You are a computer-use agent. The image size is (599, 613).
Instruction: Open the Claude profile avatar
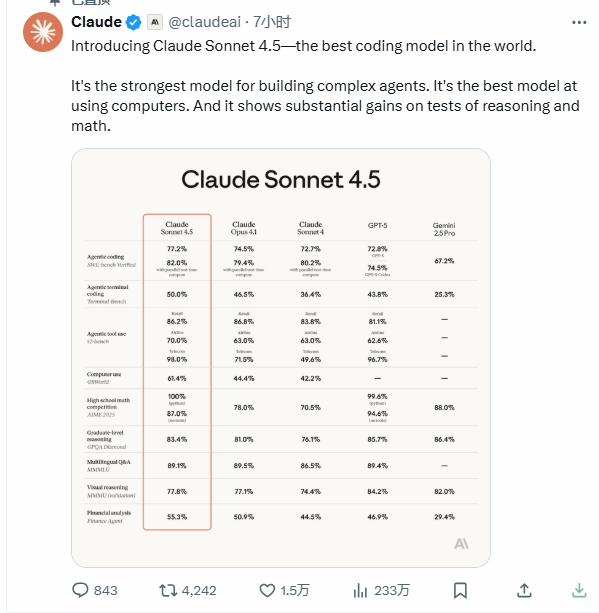coord(43,32)
